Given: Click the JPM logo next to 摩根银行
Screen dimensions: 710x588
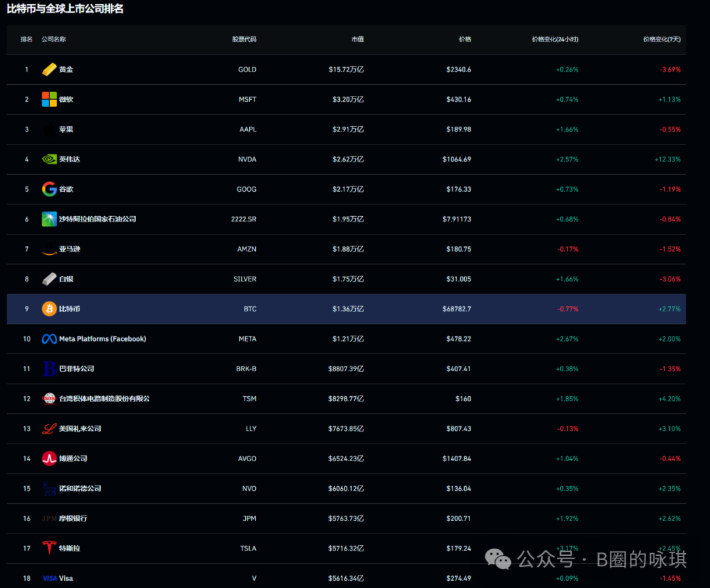Looking at the screenshot, I should tap(49, 518).
